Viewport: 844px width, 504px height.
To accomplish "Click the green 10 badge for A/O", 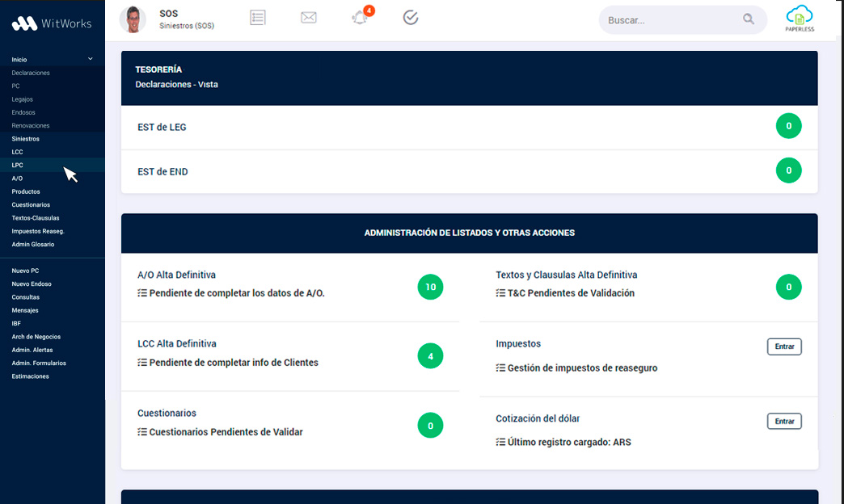I will click(x=430, y=288).
